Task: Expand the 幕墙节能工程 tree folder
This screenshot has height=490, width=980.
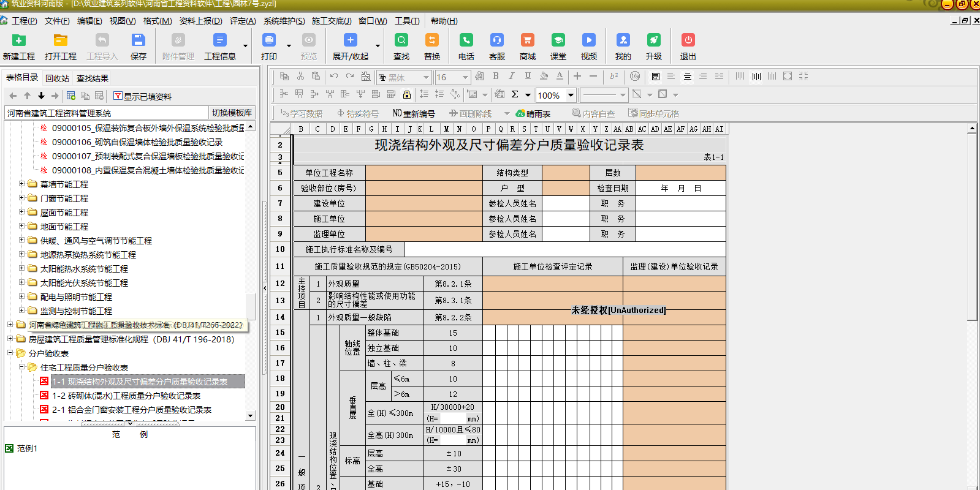Action: tap(22, 184)
